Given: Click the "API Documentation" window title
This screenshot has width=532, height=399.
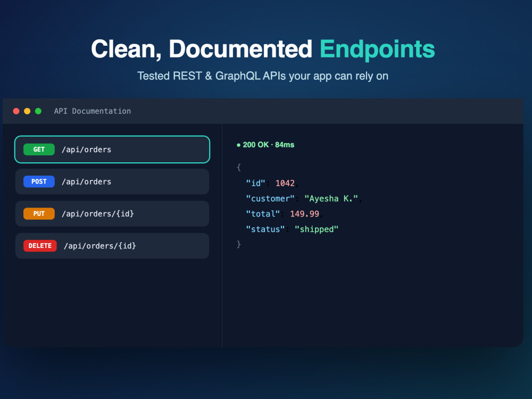Looking at the screenshot, I should pyautogui.click(x=92, y=111).
